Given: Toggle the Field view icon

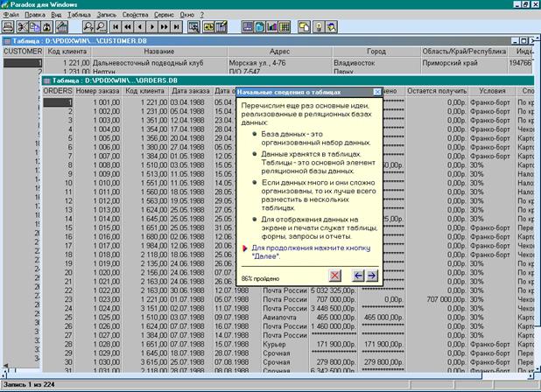Looking at the screenshot, I should point(208,26).
